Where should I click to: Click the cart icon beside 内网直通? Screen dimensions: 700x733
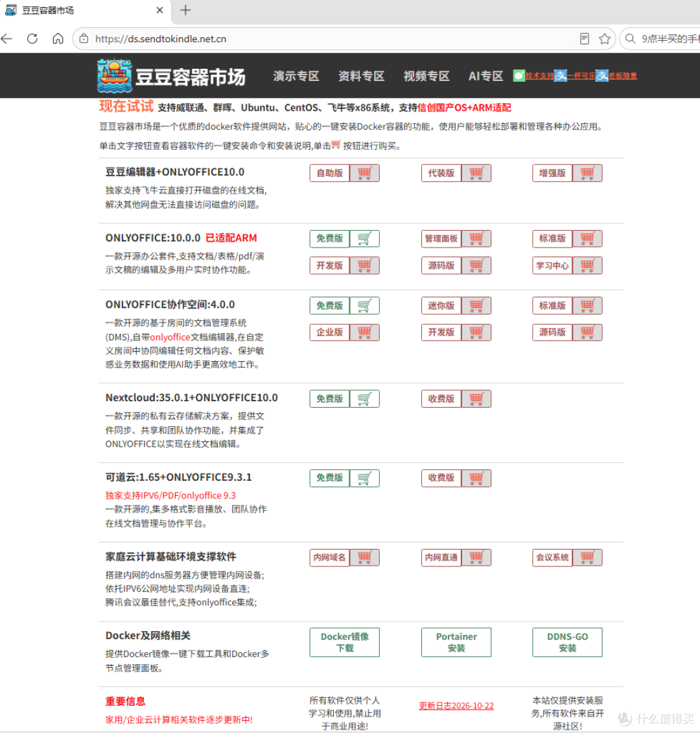tap(476, 557)
